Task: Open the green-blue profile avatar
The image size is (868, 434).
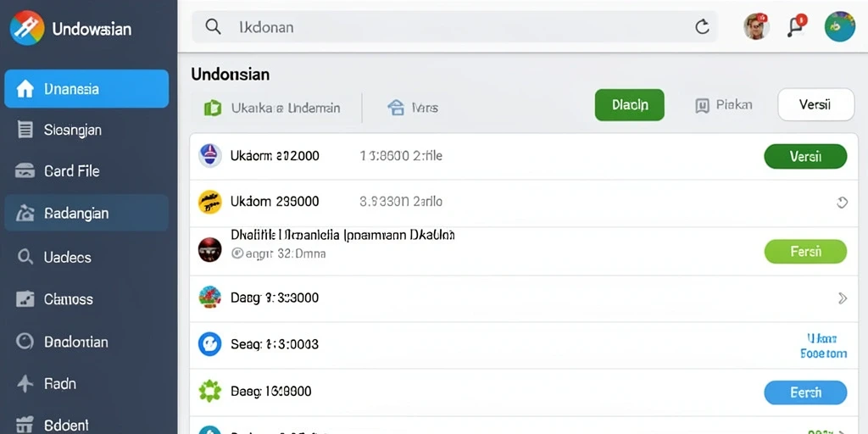Action: [840, 26]
